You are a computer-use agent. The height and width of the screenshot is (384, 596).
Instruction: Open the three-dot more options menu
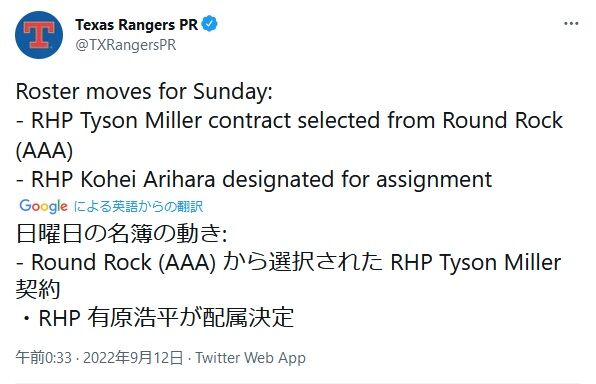coord(571,24)
